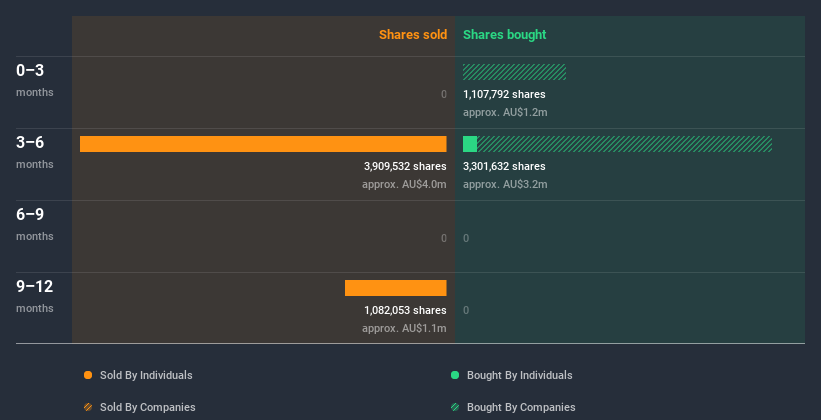Click the orange Sold By Individuals legend dot
The height and width of the screenshot is (420, 821).
(88, 375)
